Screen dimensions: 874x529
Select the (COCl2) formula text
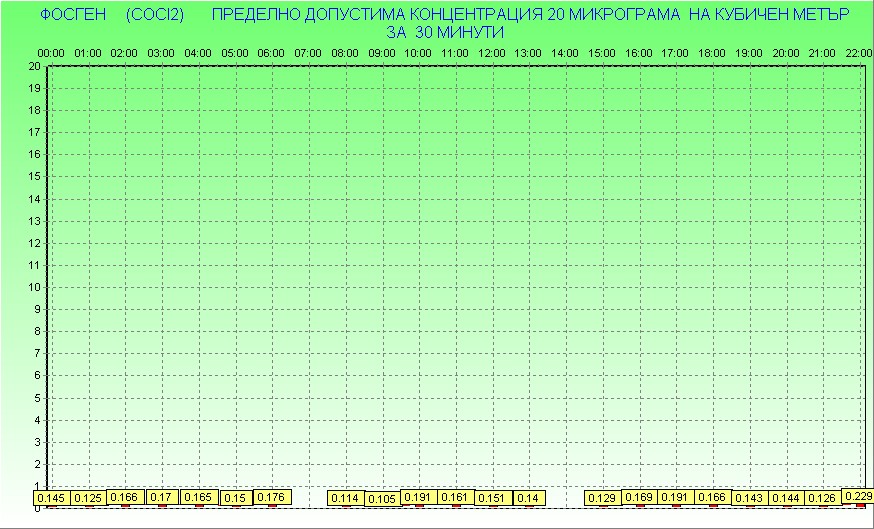(x=155, y=15)
